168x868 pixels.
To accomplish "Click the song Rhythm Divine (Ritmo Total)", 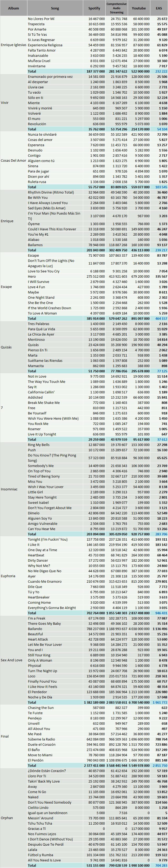I will (51, 192).
